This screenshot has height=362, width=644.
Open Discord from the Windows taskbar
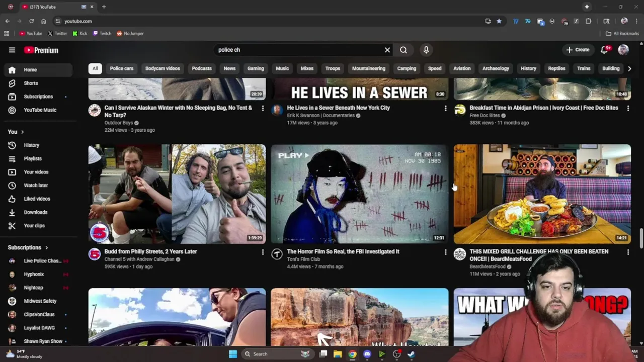(x=367, y=354)
